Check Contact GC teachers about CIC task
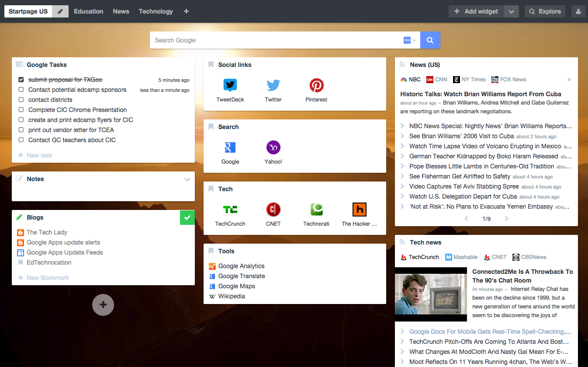Viewport: 588px width, 367px height. pos(21,140)
